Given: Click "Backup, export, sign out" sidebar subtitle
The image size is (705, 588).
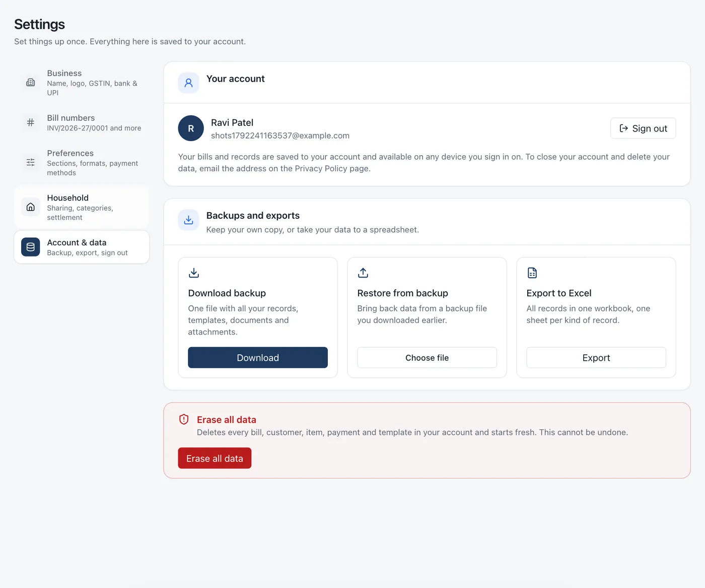Looking at the screenshot, I should point(87,253).
